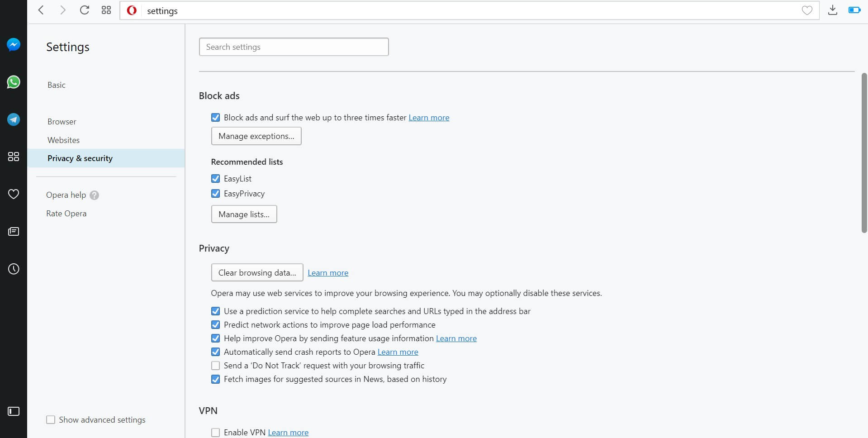Check Show advanced settings

pos(51,420)
